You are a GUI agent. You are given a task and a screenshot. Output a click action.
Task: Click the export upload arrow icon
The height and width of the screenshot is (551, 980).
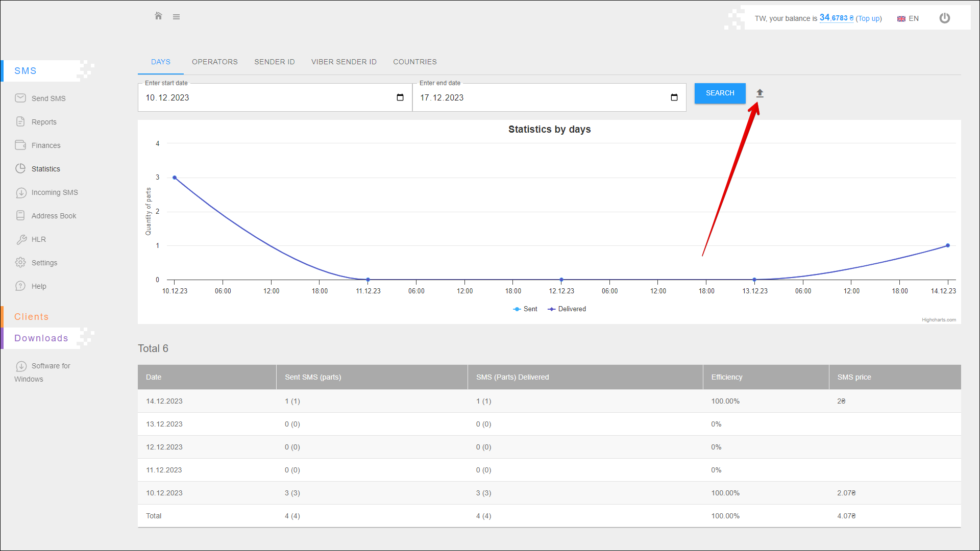[x=759, y=93]
